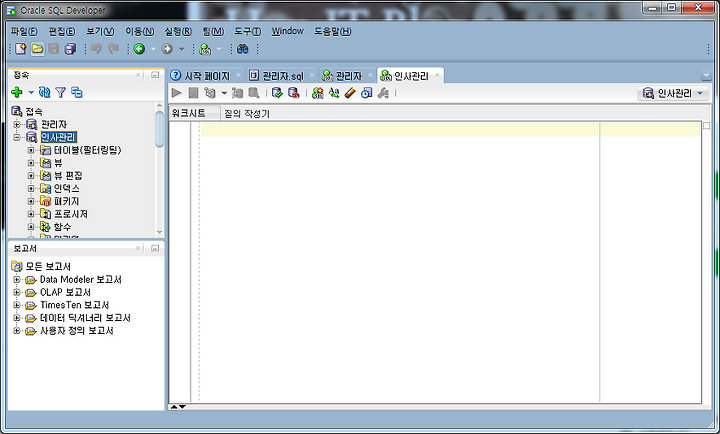Click the Schema Browser icon in connections panel
The width and height of the screenshot is (720, 434).
[77, 92]
